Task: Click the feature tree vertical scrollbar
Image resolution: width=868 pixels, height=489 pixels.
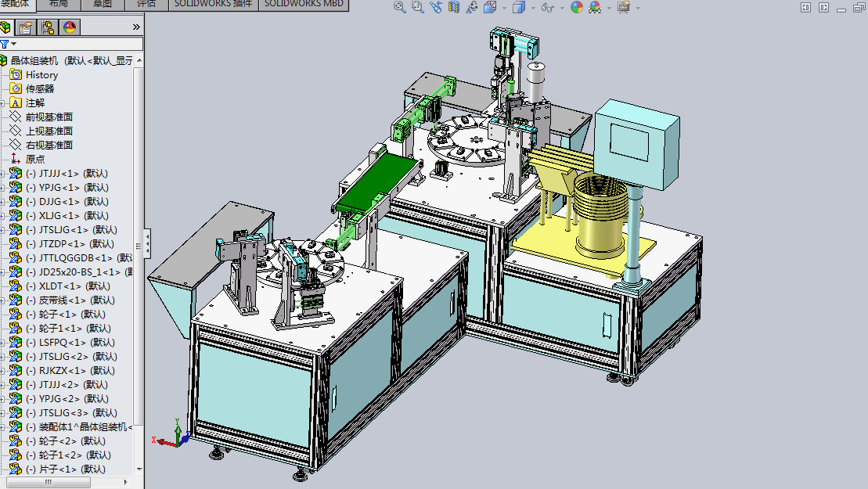Action: pyautogui.click(x=139, y=235)
